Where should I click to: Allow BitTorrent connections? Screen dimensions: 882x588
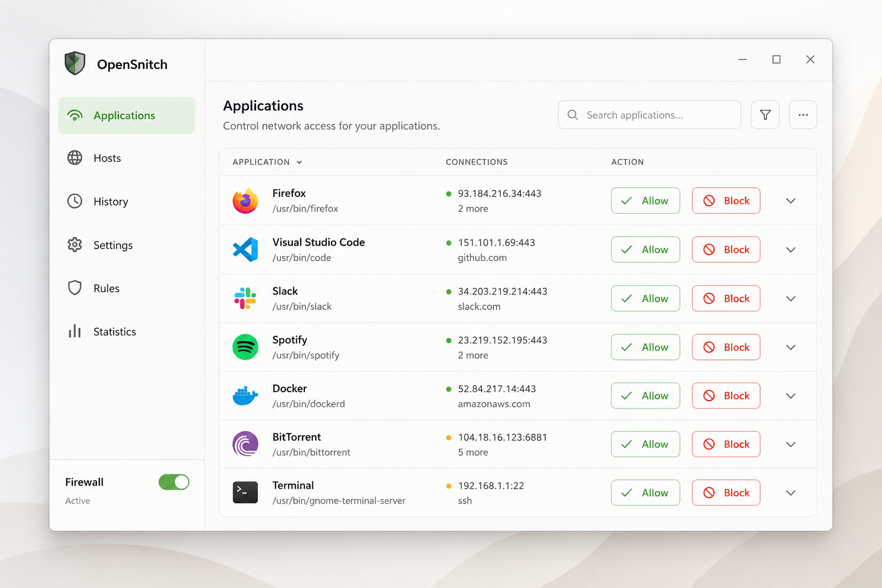coord(645,444)
